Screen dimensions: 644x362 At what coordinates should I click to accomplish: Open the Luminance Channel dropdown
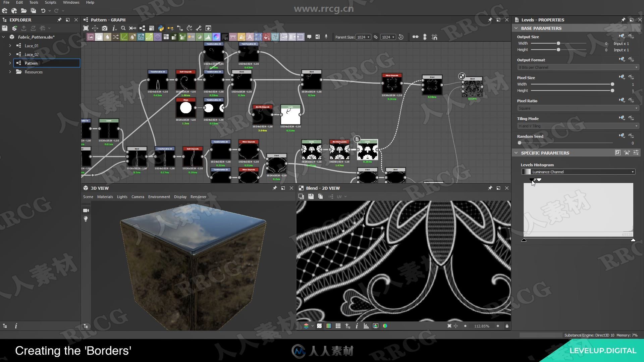(x=578, y=172)
